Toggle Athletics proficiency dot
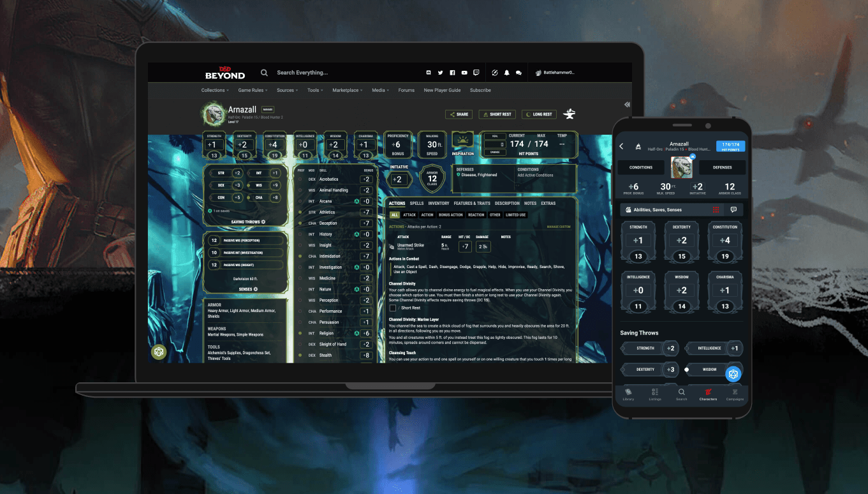 (x=300, y=212)
